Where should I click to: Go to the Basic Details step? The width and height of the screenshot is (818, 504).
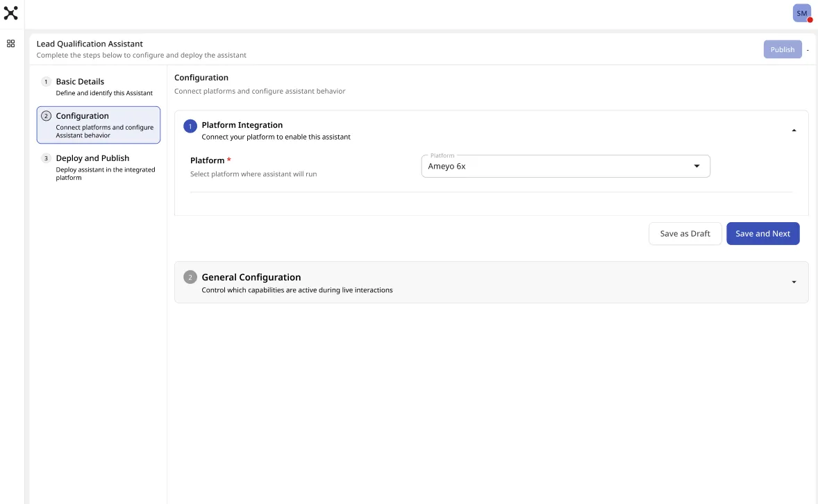pyautogui.click(x=99, y=87)
